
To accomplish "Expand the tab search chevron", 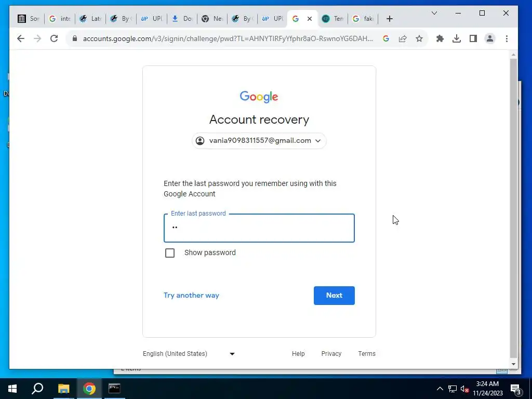I will coord(434,13).
